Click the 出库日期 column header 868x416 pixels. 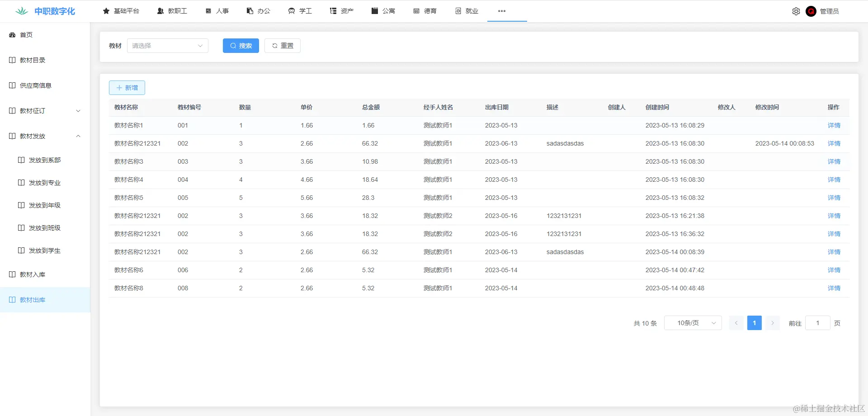click(x=497, y=107)
